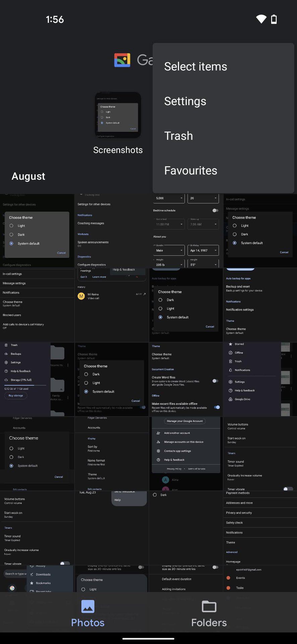
Task: Open the Screenshots folder thumbnail
Action: pyautogui.click(x=118, y=115)
